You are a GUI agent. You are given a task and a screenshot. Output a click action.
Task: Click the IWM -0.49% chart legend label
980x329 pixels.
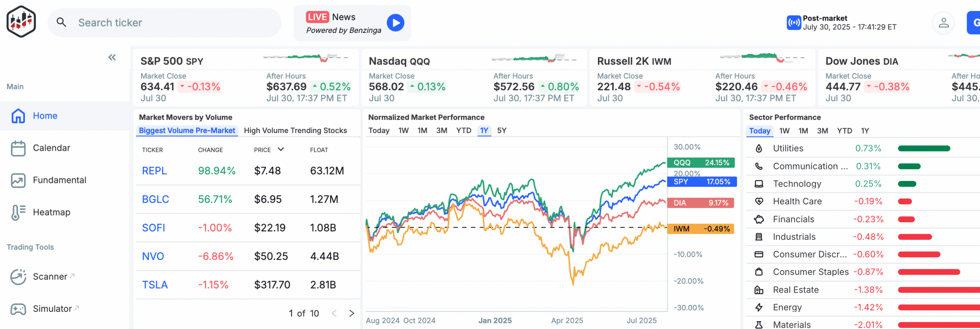701,229
